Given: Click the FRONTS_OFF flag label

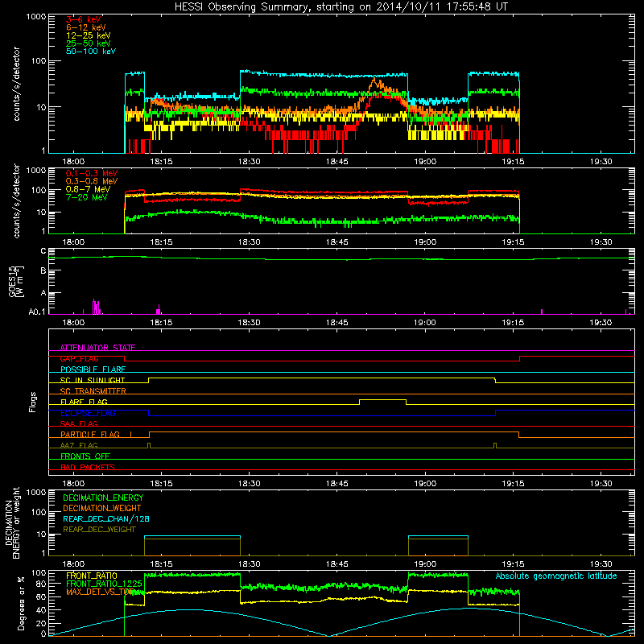Looking at the screenshot, I should tap(85, 456).
